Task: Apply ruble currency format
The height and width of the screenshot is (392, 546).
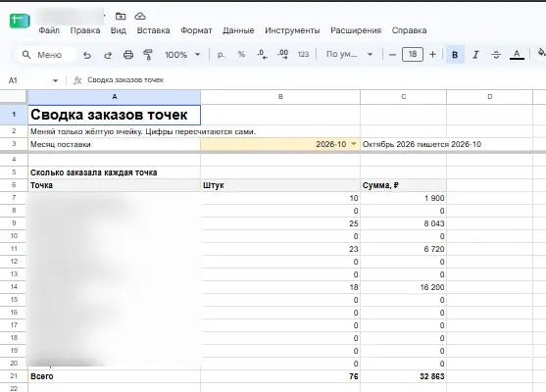Action: pos(222,55)
